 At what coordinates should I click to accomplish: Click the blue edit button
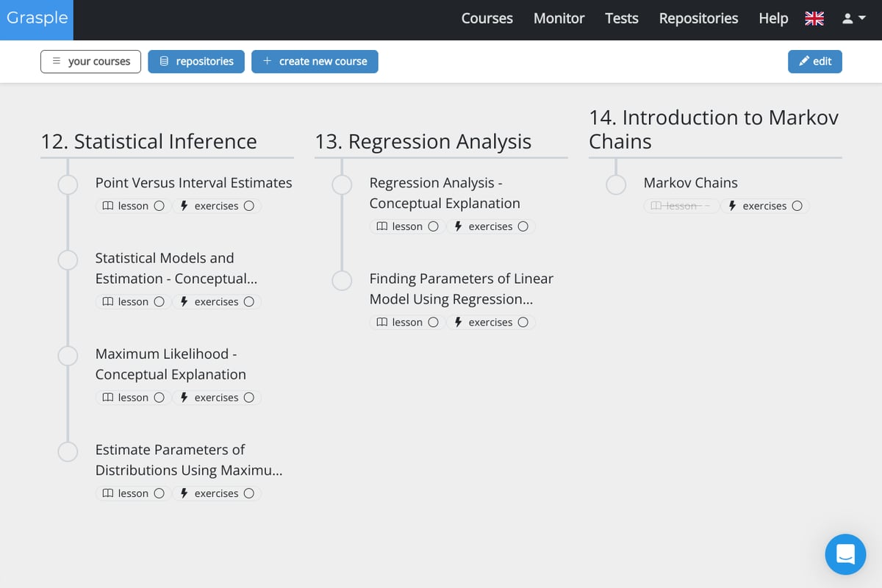[x=814, y=62]
